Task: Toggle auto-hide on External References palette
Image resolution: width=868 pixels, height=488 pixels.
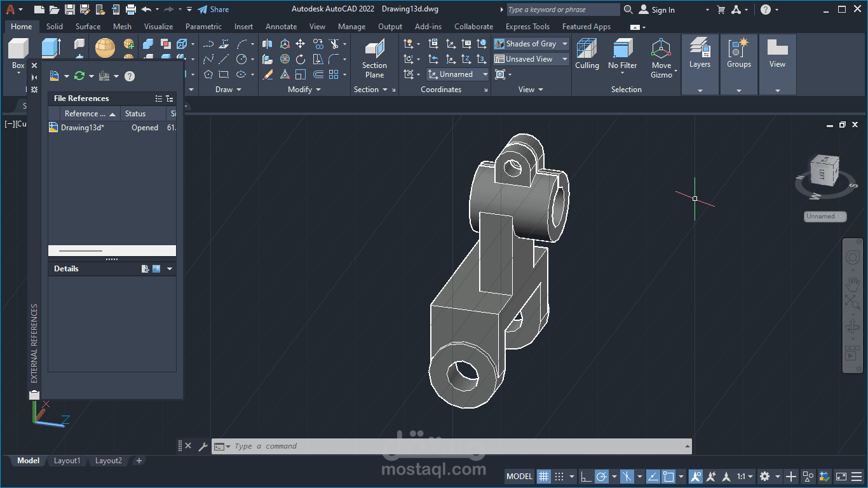Action: coord(34,78)
